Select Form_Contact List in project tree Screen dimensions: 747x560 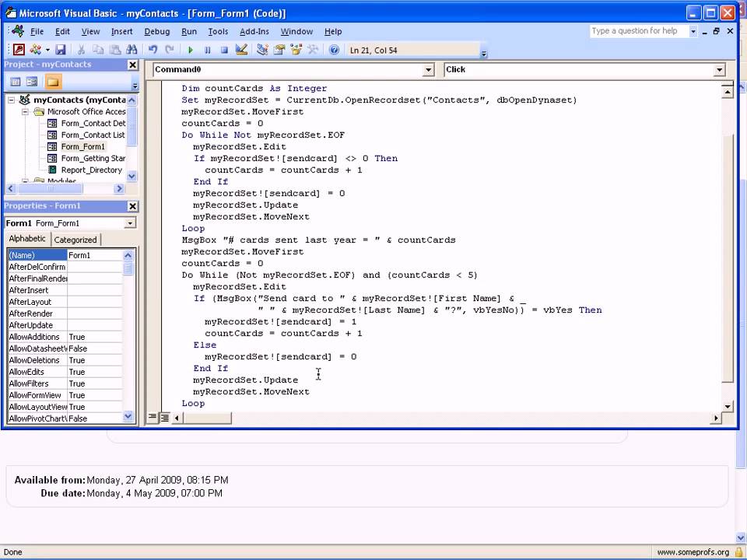pyautogui.click(x=93, y=135)
